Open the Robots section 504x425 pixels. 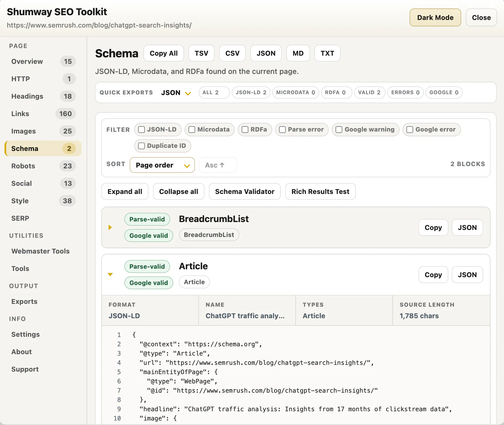[43, 166]
